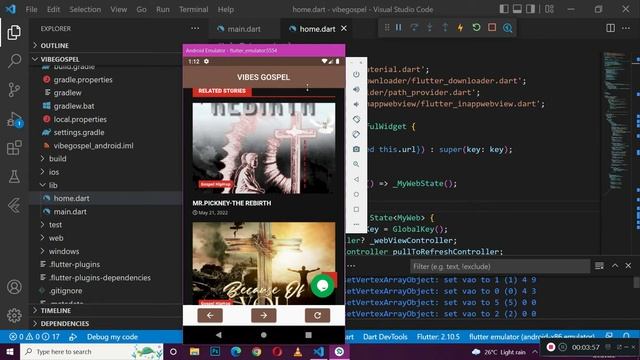Tap the green chat floating button
The width and height of the screenshot is (640, 360).
322,286
